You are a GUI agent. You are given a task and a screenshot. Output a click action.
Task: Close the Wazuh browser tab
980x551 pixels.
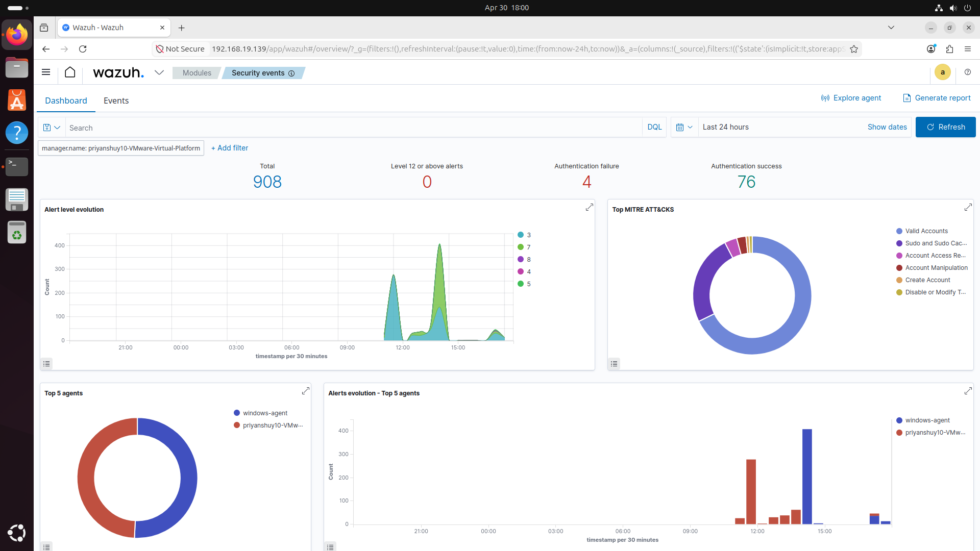point(162,28)
